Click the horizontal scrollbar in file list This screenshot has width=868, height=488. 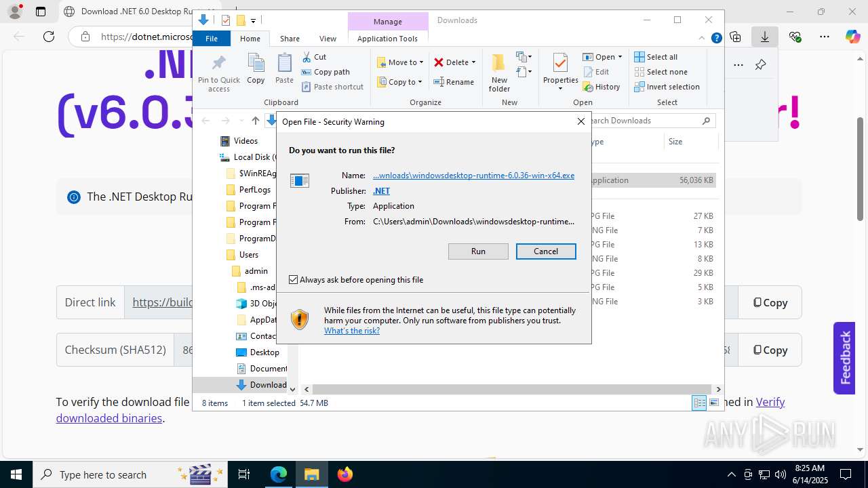pos(512,390)
